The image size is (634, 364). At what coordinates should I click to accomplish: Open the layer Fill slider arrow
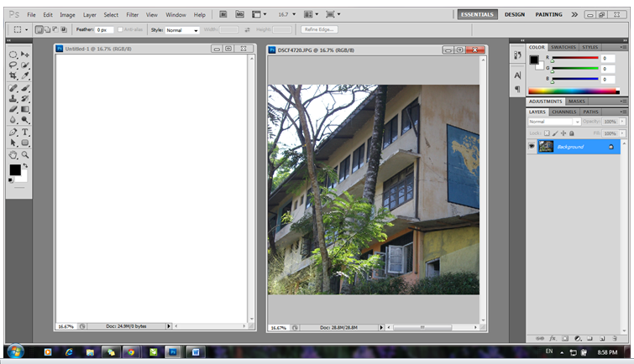pyautogui.click(x=622, y=133)
